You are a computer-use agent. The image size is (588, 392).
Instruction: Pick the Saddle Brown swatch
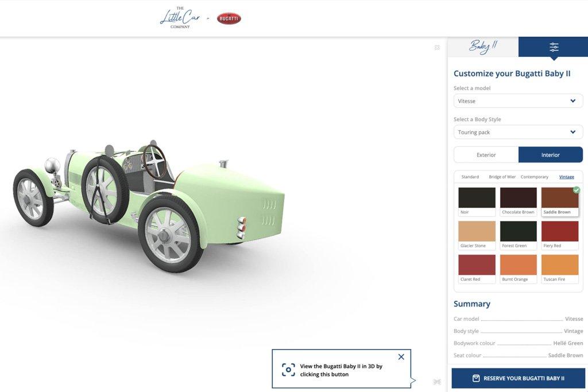coord(559,201)
